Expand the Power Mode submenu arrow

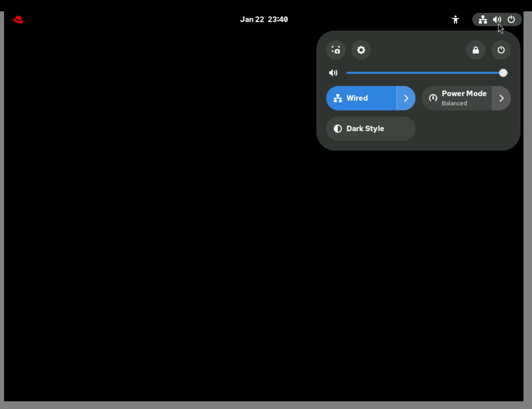pos(501,98)
